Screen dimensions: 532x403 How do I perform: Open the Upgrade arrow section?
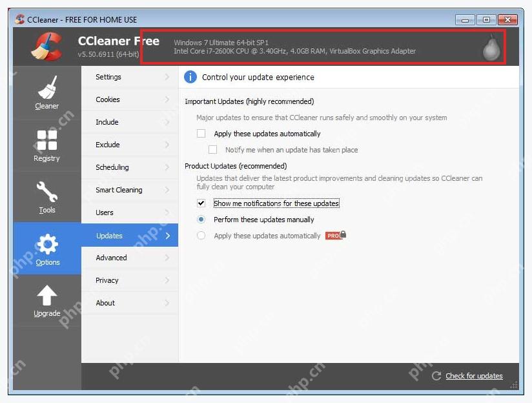tap(47, 300)
